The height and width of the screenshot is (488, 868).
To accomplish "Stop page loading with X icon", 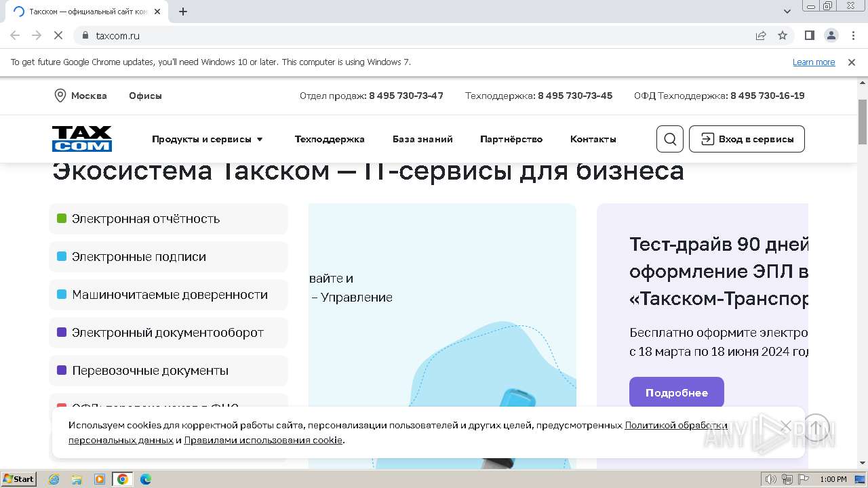I will (58, 35).
